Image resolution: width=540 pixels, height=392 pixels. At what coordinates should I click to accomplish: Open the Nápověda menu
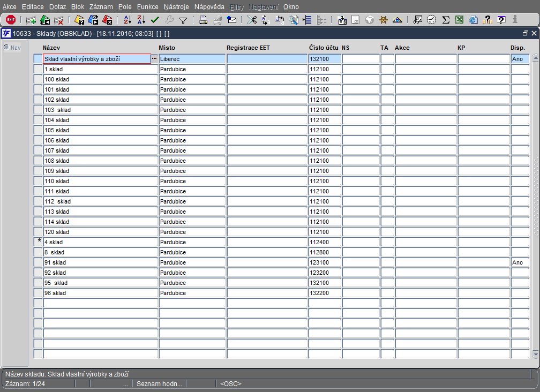pyautogui.click(x=209, y=7)
